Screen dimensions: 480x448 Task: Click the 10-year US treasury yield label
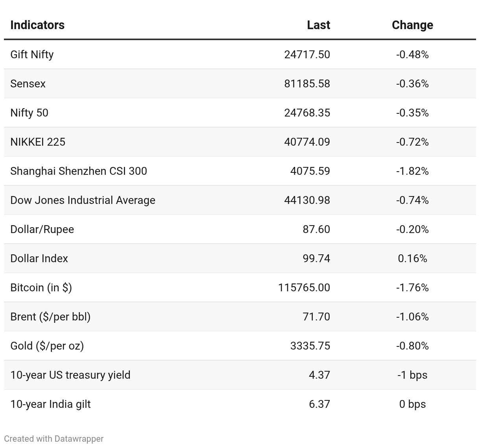(x=70, y=375)
